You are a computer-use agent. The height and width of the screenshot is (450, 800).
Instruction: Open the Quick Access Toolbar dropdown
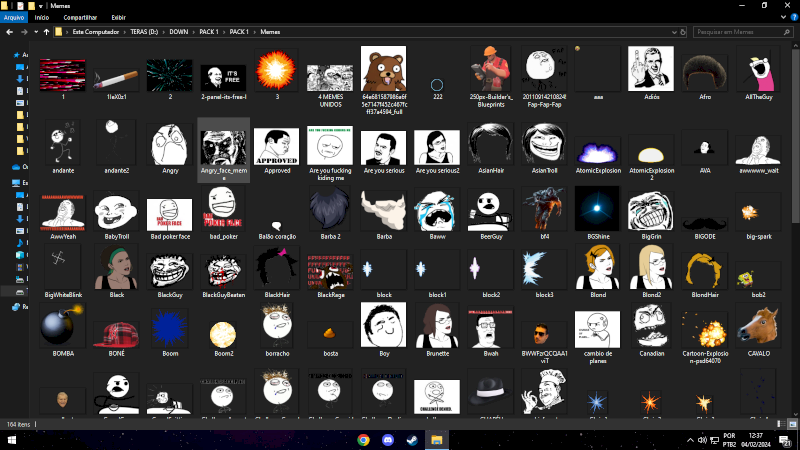(41, 6)
